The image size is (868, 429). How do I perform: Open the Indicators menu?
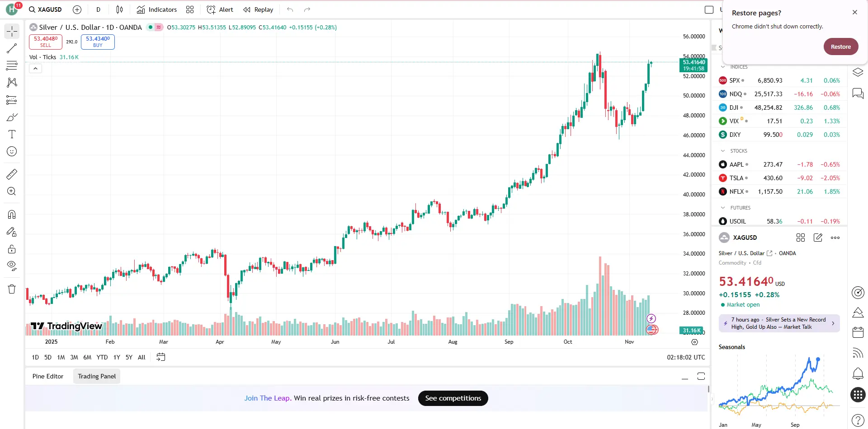click(x=157, y=9)
